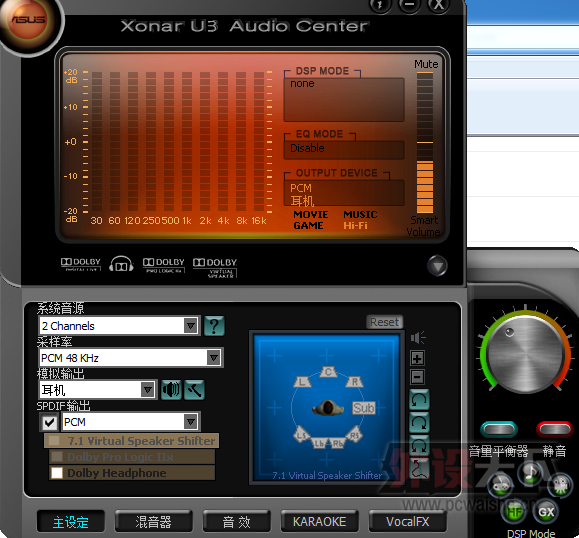Viewport: 579px width, 538px height.
Task: Select the Rs right surround speaker
Action: 354,435
